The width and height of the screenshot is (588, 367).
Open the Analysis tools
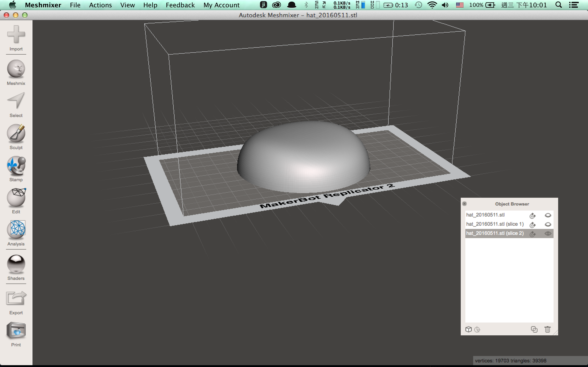(16, 233)
